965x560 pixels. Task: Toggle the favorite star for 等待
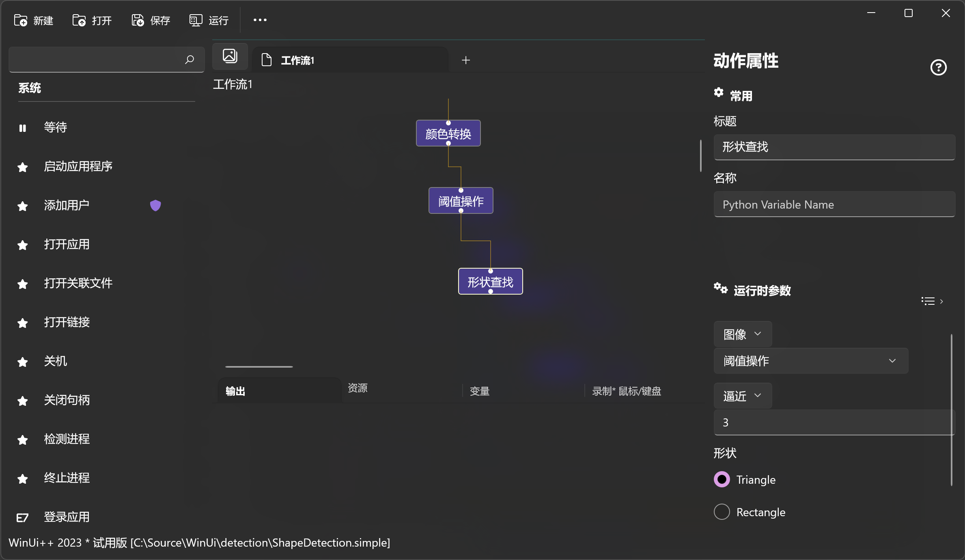click(x=22, y=127)
